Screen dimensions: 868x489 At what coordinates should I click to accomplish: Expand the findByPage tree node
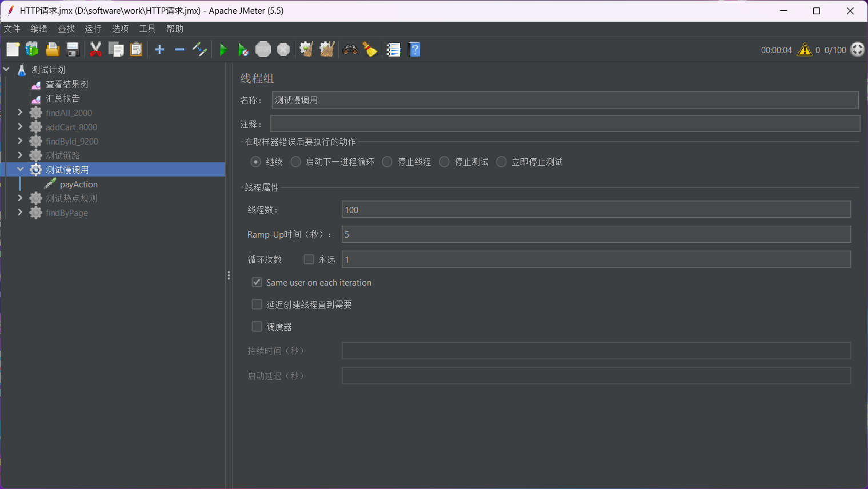coord(20,213)
